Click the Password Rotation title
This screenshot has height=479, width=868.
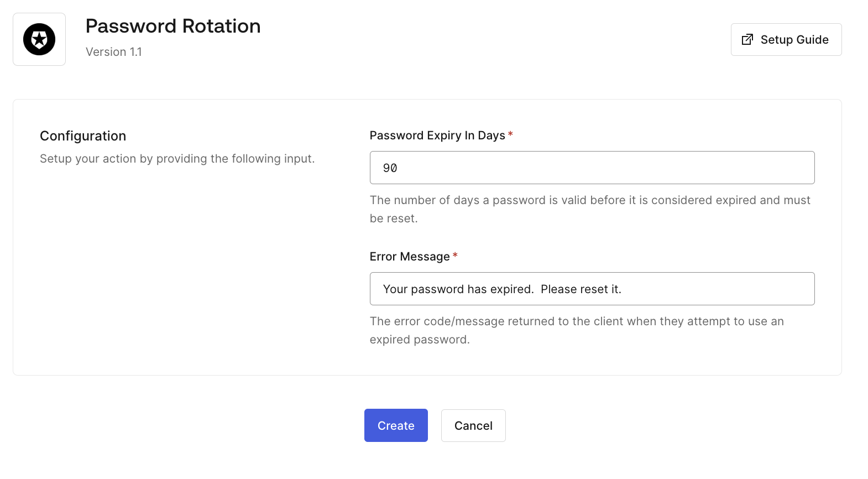[x=173, y=26]
